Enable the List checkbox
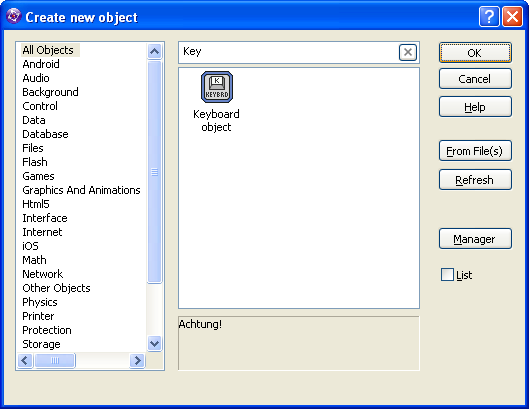This screenshot has height=409, width=529. click(x=447, y=275)
